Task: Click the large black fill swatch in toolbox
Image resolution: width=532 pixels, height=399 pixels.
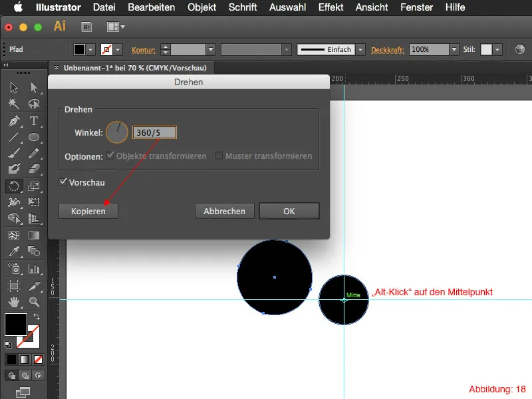Action: 16,325
